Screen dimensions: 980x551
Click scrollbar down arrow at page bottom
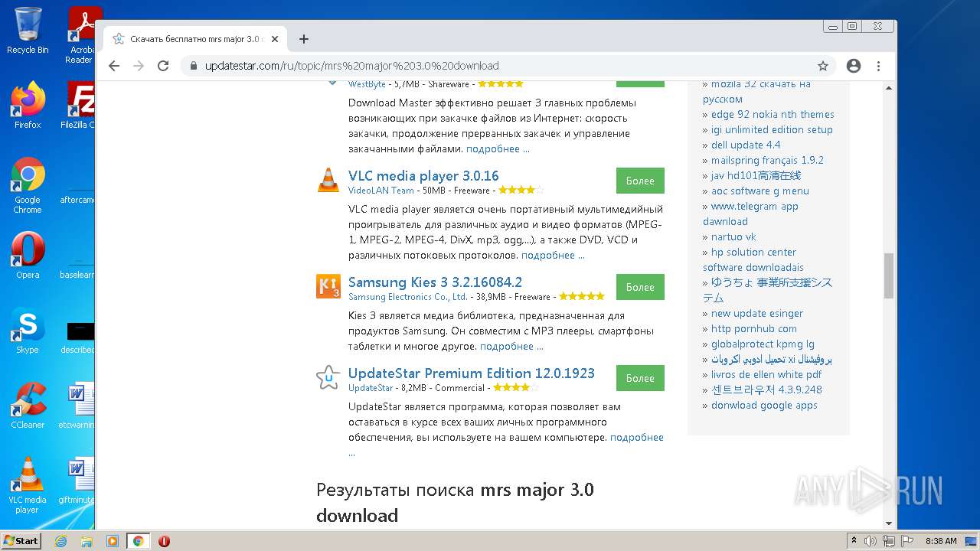[x=889, y=524]
